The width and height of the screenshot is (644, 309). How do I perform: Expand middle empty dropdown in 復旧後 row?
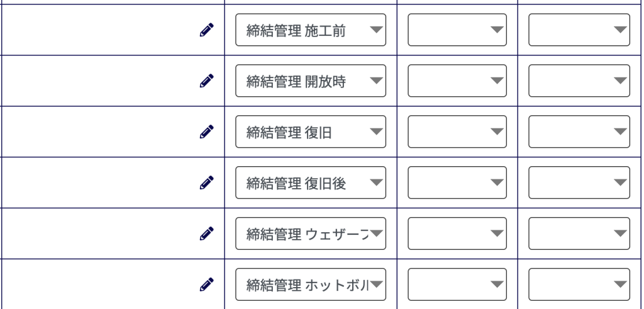pos(457,183)
